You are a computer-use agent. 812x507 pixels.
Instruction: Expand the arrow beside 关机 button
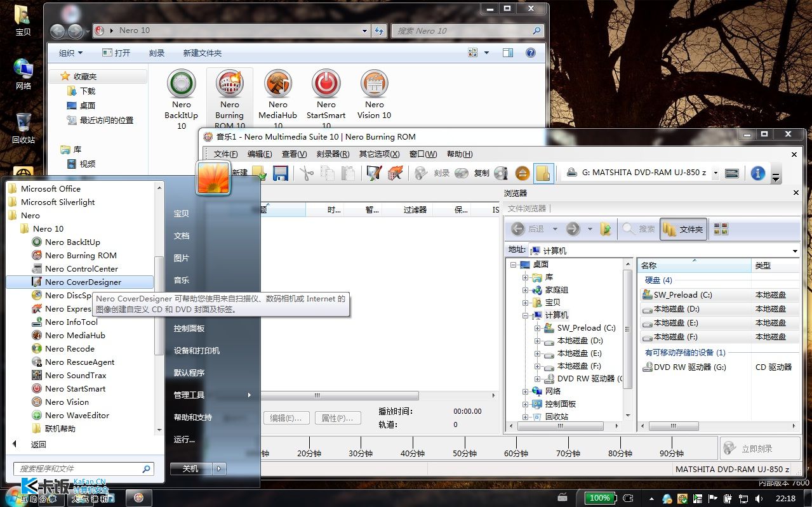coord(219,469)
